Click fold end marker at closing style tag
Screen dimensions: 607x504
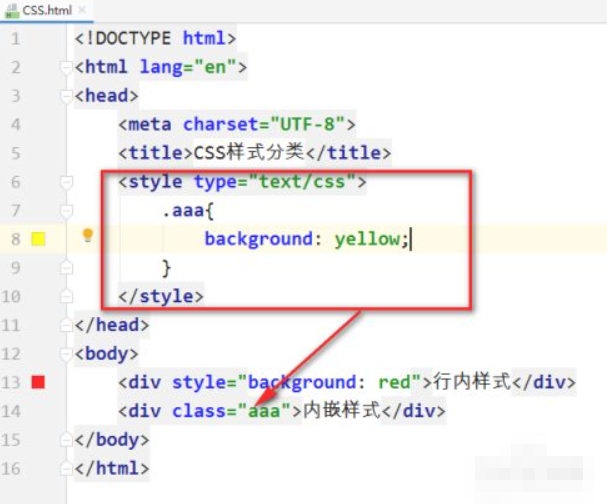click(x=66, y=296)
